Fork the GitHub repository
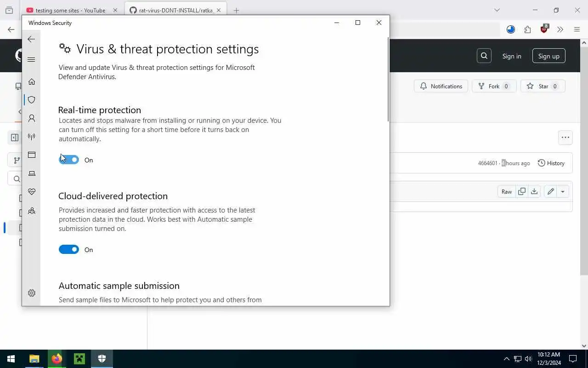Viewport: 588px width, 368px height. click(494, 86)
